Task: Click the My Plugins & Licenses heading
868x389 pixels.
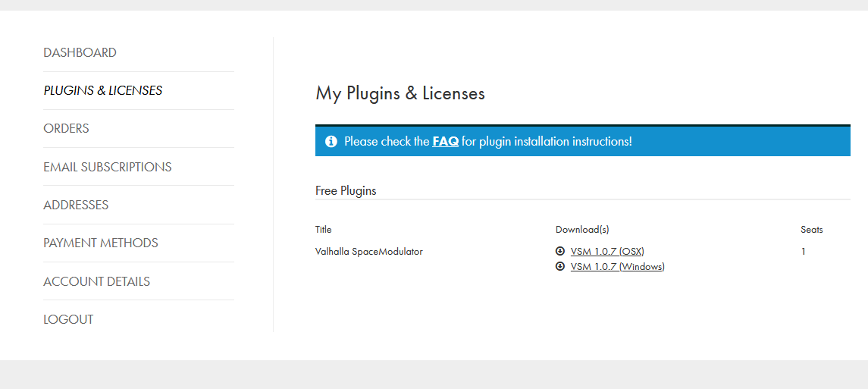Action: 400,93
